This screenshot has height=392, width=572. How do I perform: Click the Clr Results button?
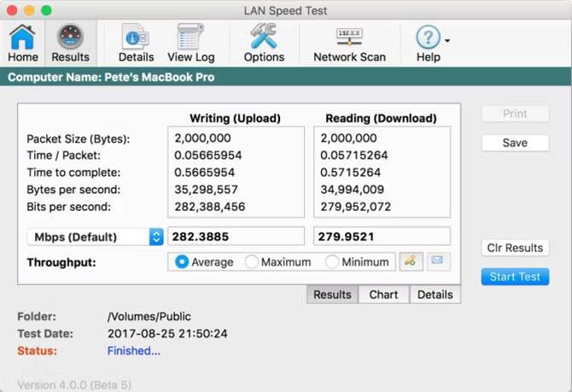(x=515, y=248)
